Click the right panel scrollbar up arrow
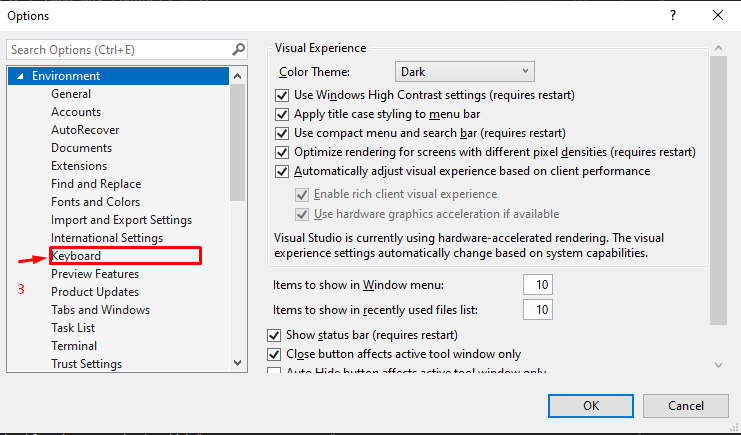 click(718, 48)
